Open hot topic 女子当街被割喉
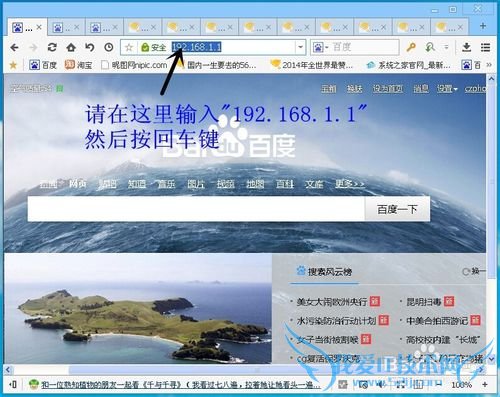This screenshot has height=397, width=500. [x=327, y=340]
